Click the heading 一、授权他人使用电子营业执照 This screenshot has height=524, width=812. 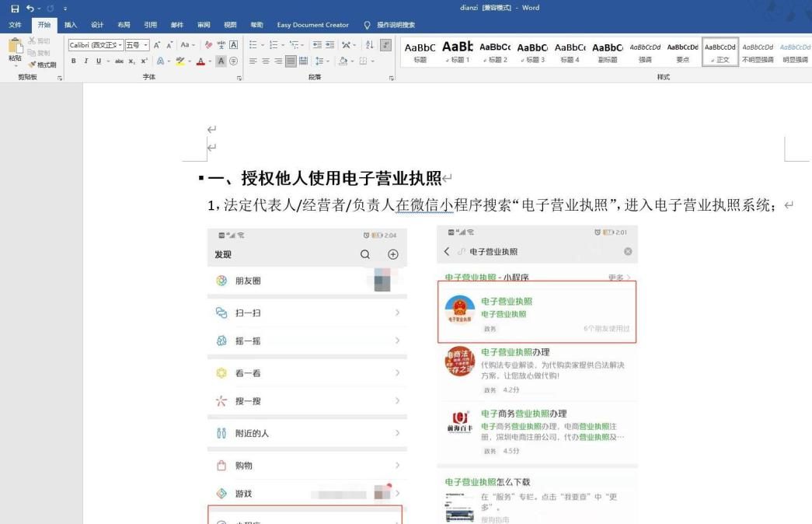(325, 178)
